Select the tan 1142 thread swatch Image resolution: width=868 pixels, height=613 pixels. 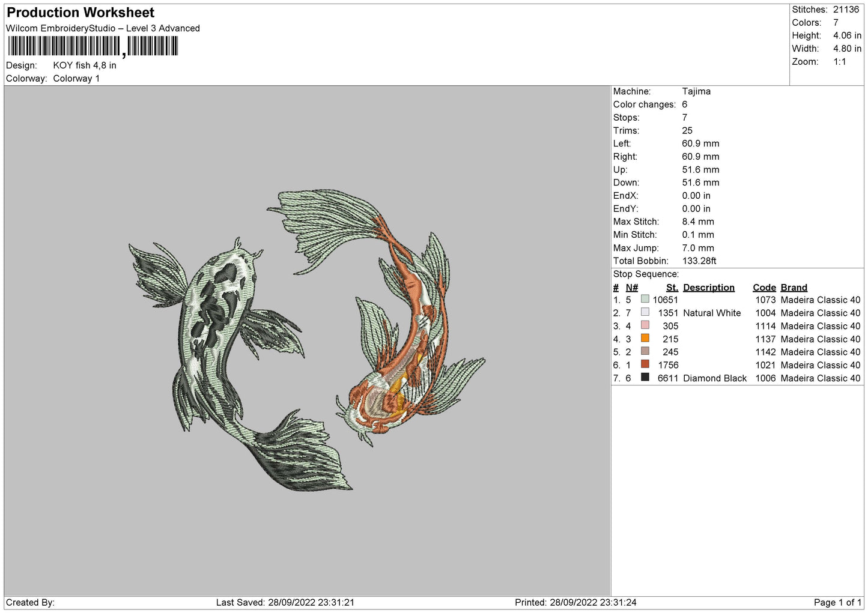[645, 351]
